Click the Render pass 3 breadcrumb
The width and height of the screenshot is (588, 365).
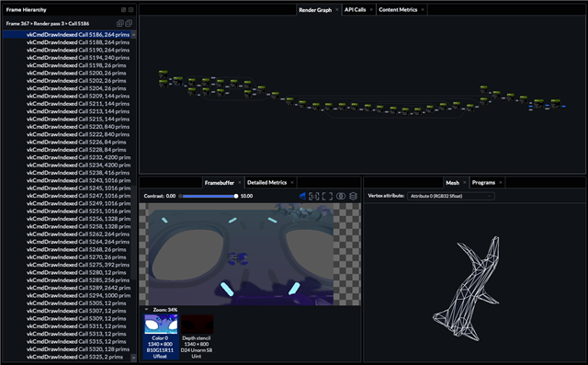49,24
